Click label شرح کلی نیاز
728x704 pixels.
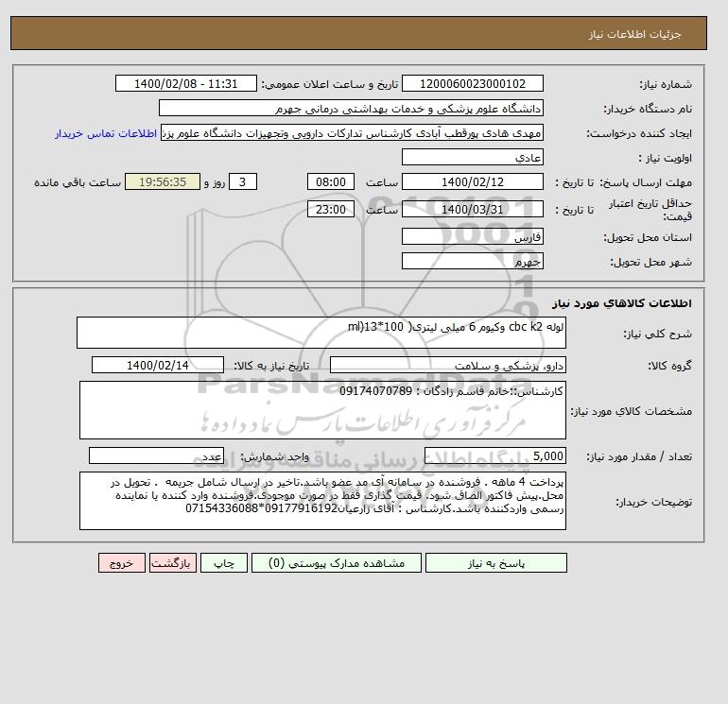pos(657,334)
